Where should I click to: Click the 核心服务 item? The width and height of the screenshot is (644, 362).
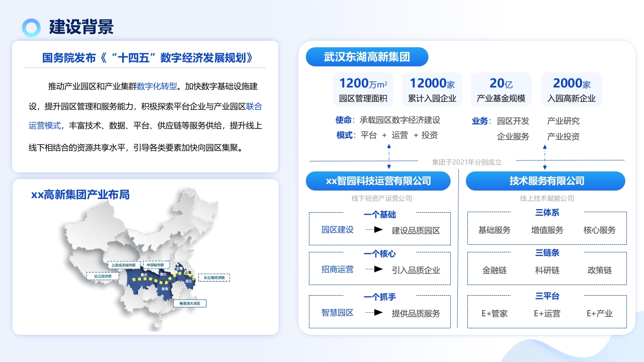(600, 230)
